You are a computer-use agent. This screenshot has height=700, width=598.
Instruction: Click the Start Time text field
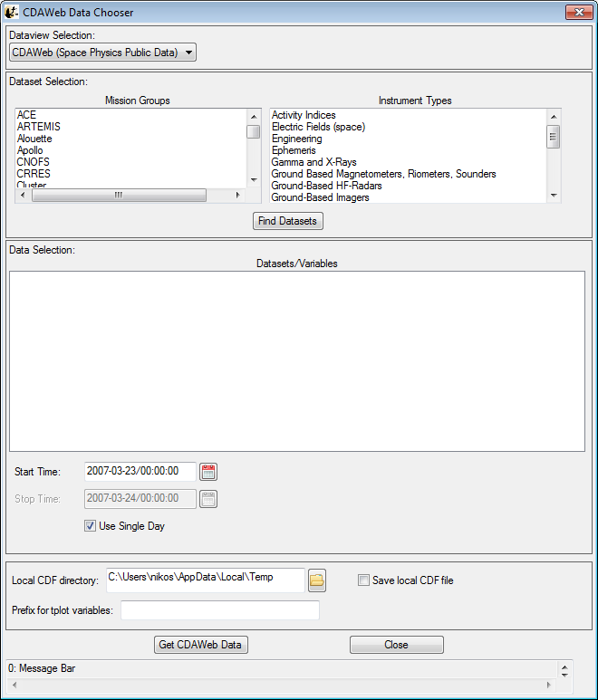click(x=140, y=471)
